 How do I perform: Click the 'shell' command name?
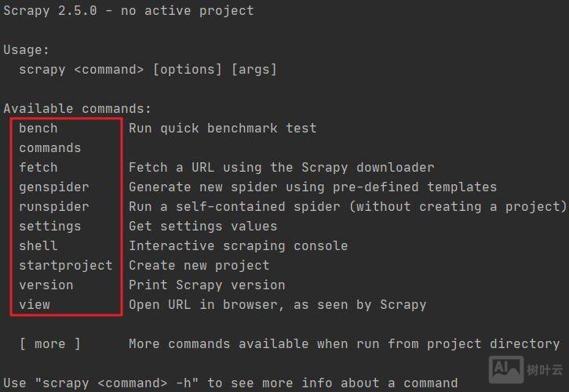click(38, 246)
